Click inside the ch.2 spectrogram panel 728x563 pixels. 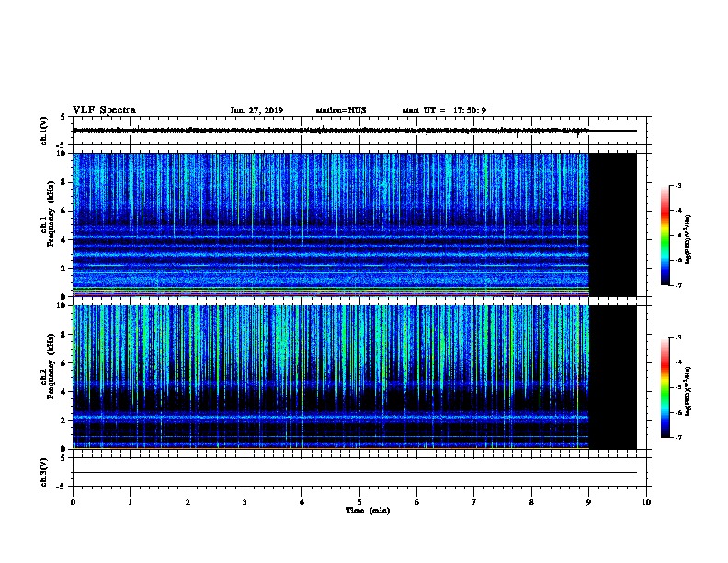pyautogui.click(x=331, y=377)
